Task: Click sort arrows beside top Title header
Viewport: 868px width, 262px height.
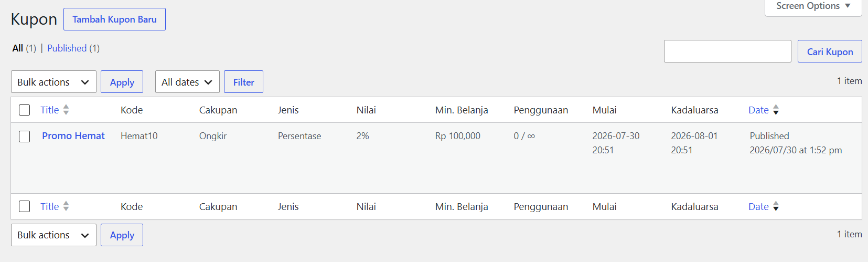Action: (66, 110)
